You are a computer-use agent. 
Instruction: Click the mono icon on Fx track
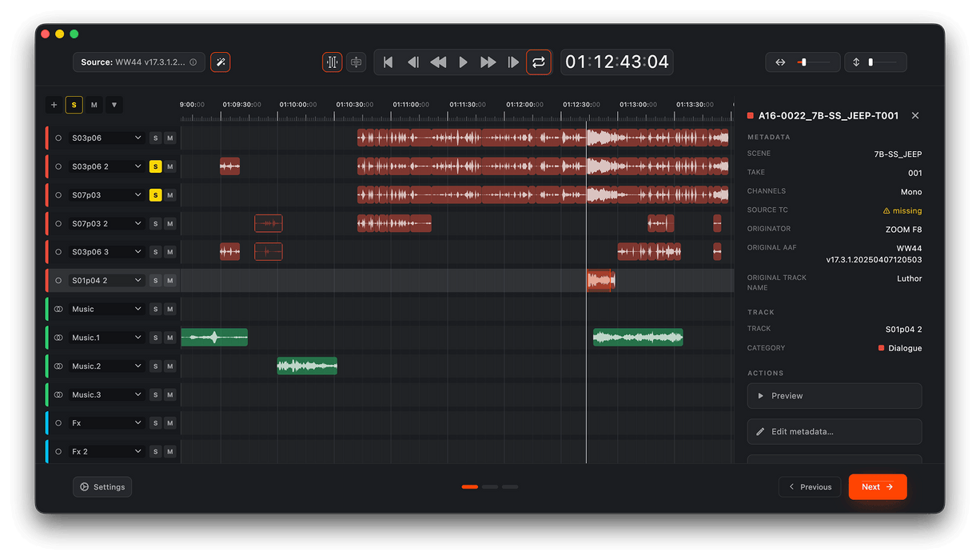(x=58, y=423)
